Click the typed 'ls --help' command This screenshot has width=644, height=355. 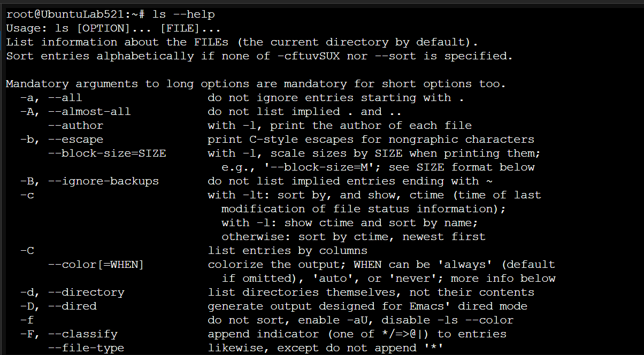183,14
